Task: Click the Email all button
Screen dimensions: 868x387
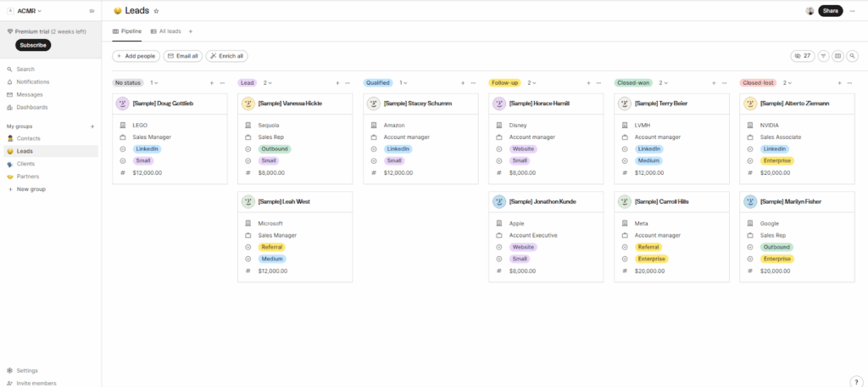Action: [182, 56]
